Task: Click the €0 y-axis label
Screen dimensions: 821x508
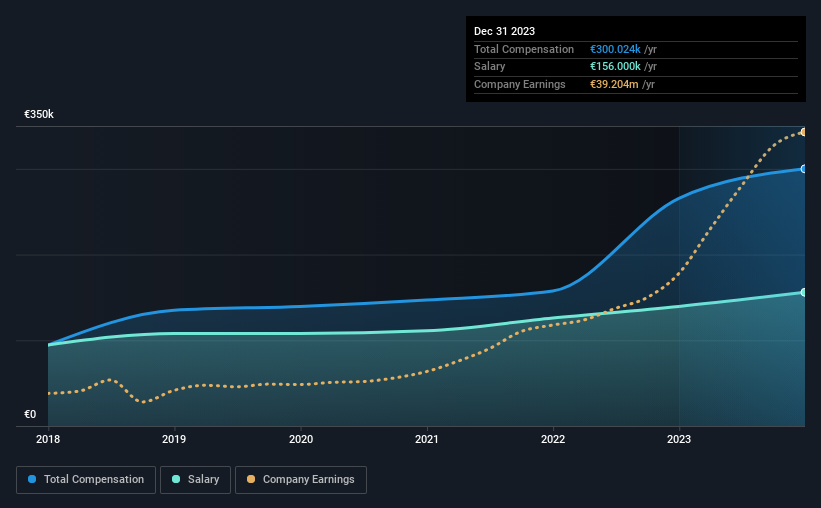Action: (30, 414)
